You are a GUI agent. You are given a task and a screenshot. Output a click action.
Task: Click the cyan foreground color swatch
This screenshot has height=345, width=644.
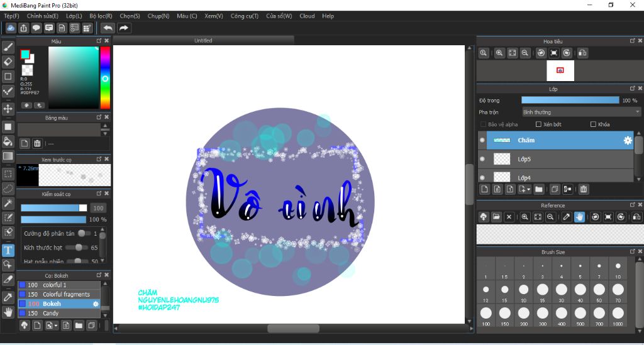pyautogui.click(x=25, y=54)
